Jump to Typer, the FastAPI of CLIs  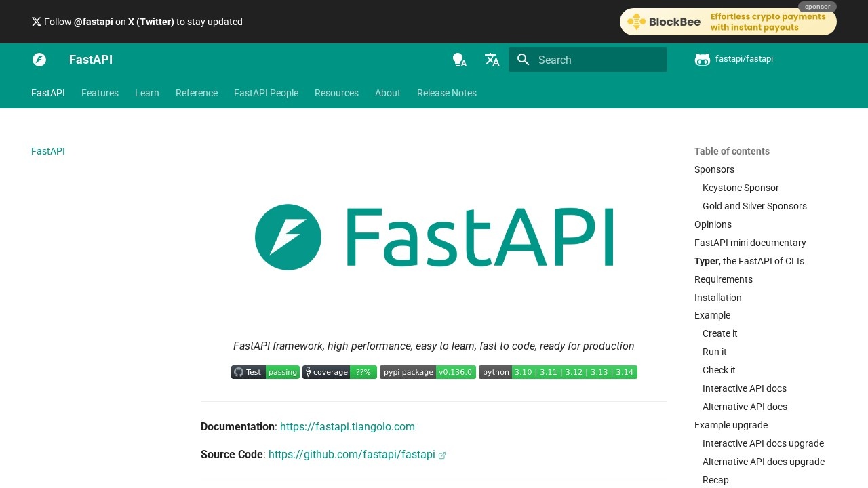click(749, 261)
